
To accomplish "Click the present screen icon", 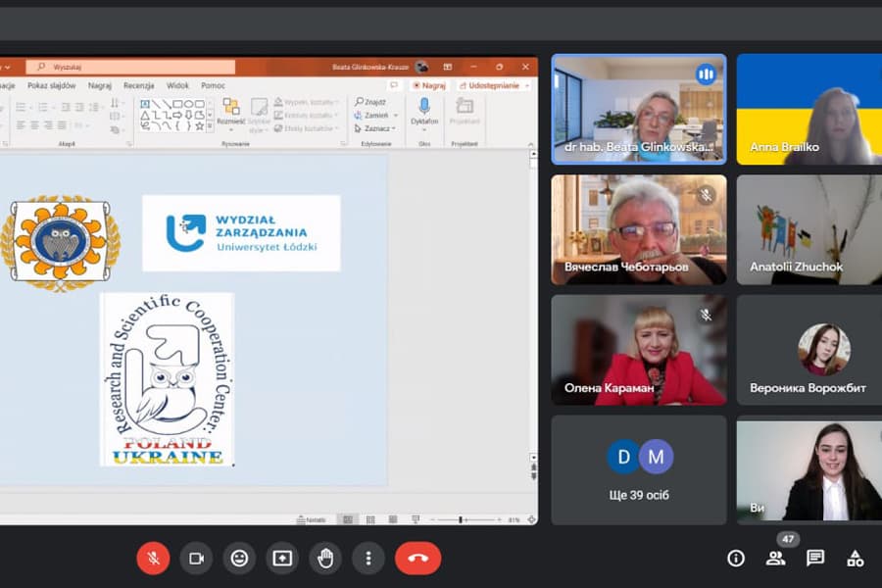I will pos(282,558).
